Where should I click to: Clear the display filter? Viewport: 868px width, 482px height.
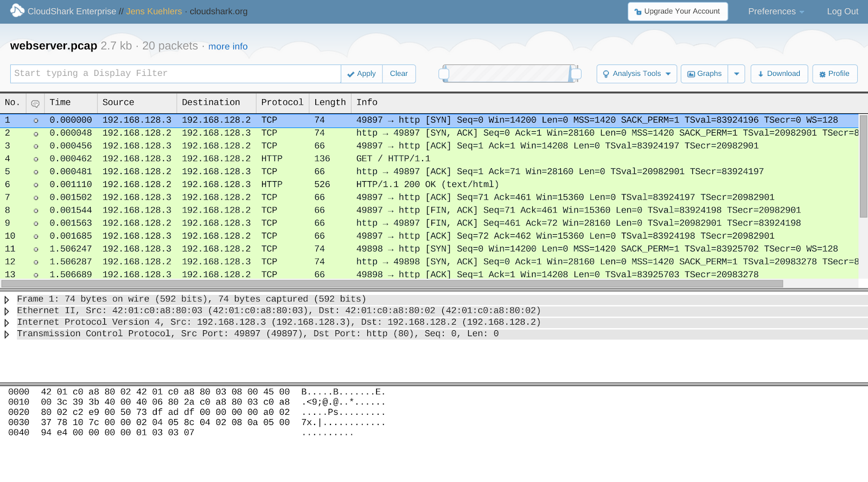[399, 74]
